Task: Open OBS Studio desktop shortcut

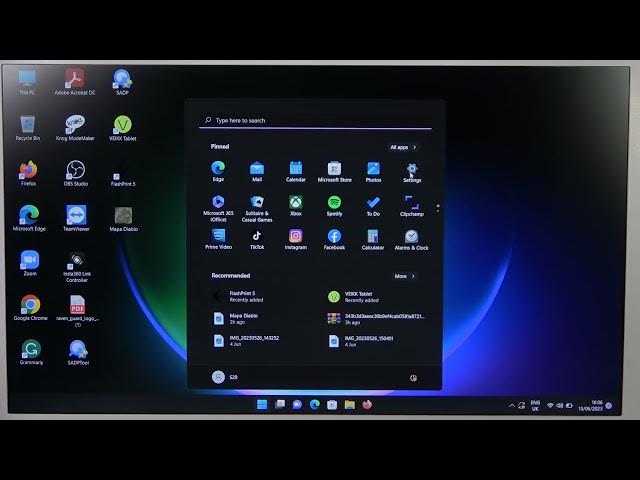Action: pos(76,172)
